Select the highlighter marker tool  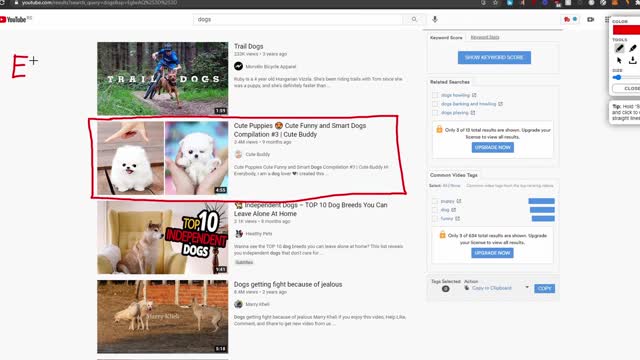click(x=633, y=48)
